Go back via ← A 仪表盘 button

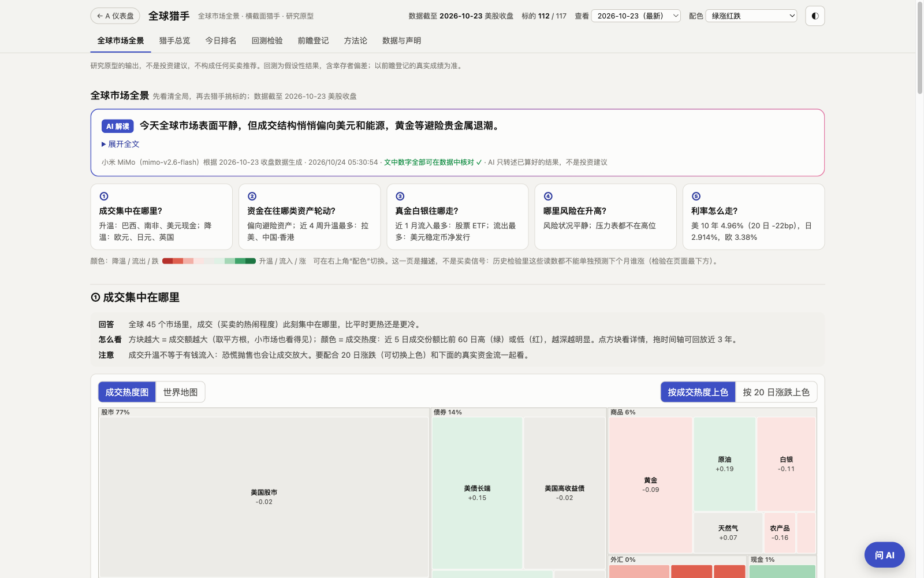click(x=115, y=16)
